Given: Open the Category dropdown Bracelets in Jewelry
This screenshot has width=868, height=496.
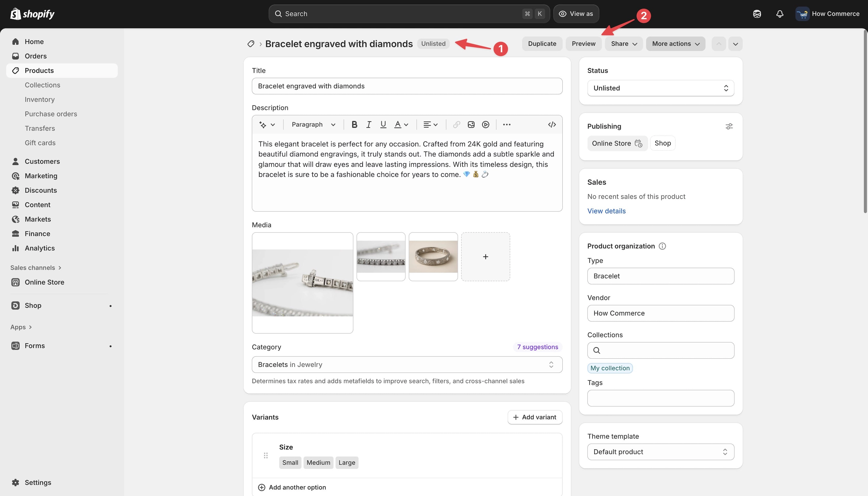Looking at the screenshot, I should click(407, 364).
